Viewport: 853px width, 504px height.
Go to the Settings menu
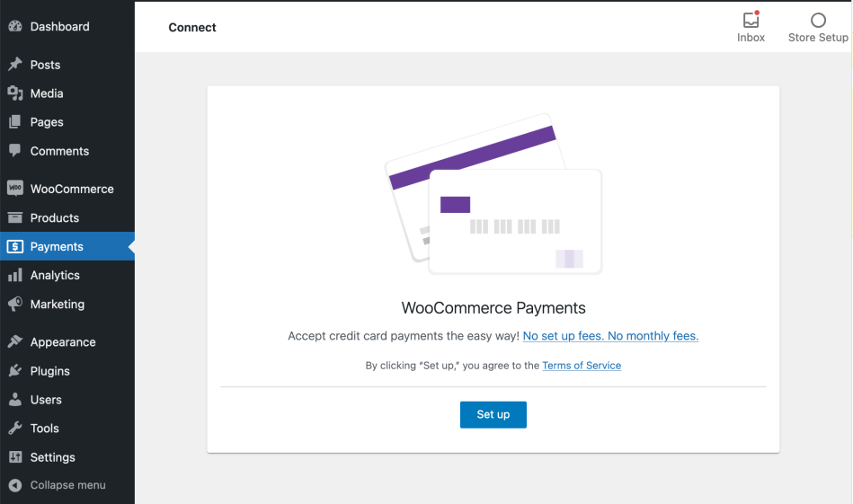tap(53, 457)
